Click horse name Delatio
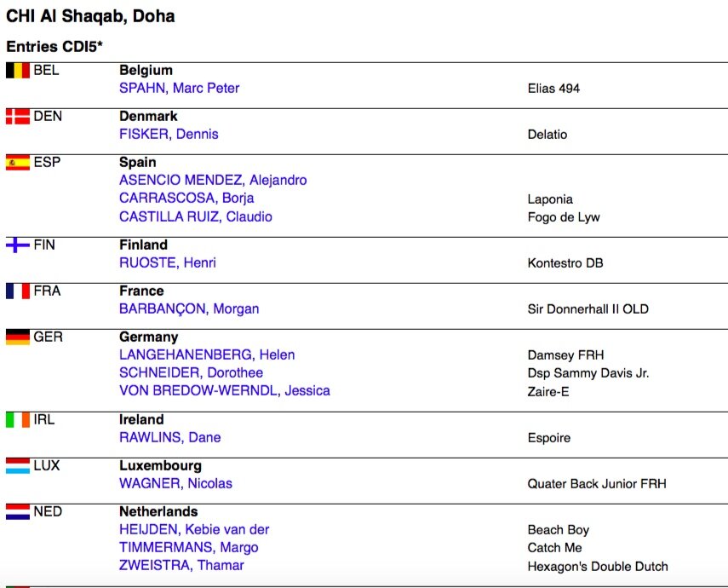Screen dimensions: 728x588 pyautogui.click(x=547, y=135)
